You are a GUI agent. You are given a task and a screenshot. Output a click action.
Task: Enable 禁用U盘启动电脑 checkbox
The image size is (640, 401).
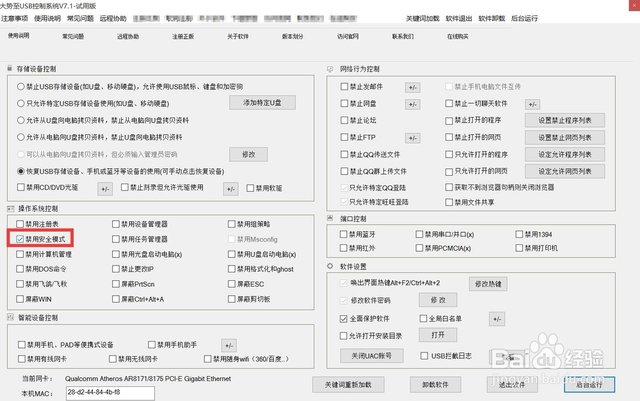[x=232, y=254]
